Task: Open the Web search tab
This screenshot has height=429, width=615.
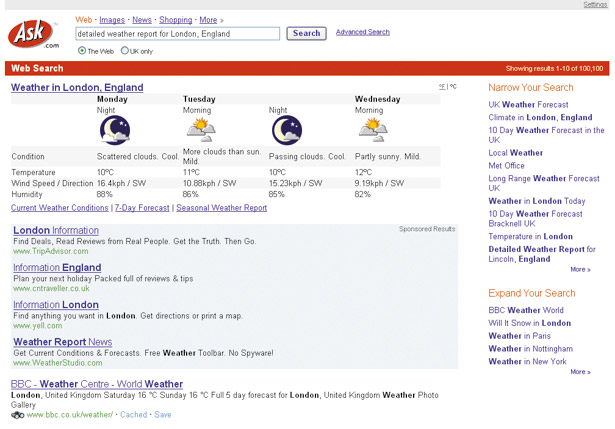Action: (84, 20)
